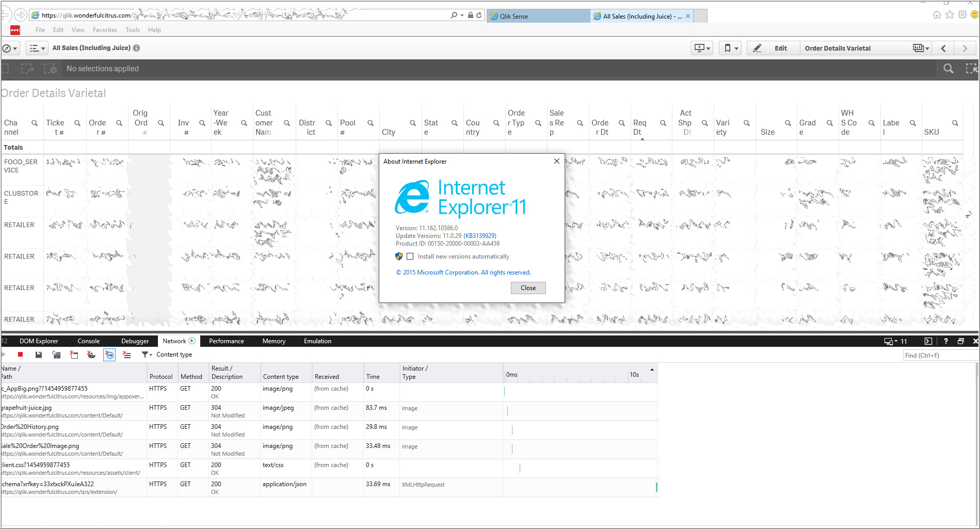Open storytelling monitor dropdown
Viewport: 980px width, 529px height.
coord(702,48)
